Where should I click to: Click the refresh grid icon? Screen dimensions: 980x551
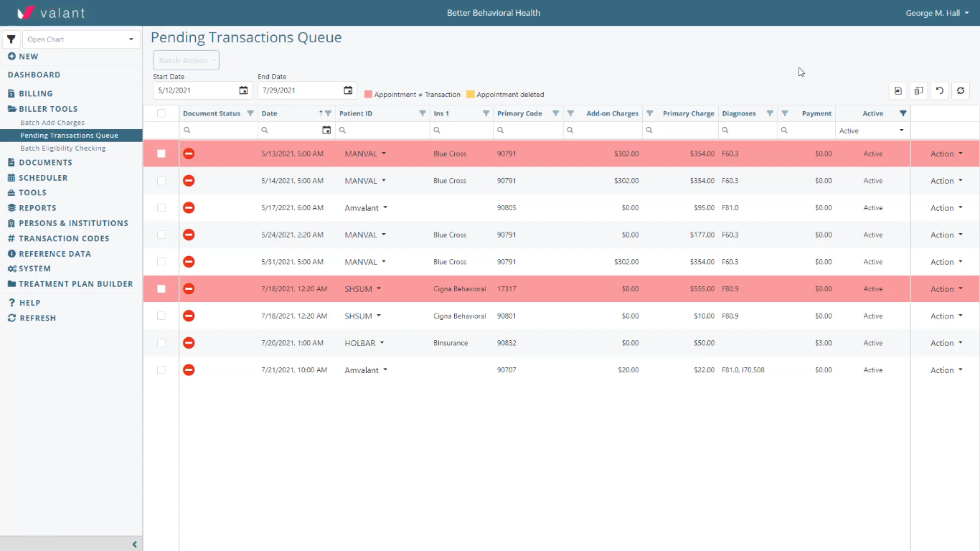coord(961,90)
